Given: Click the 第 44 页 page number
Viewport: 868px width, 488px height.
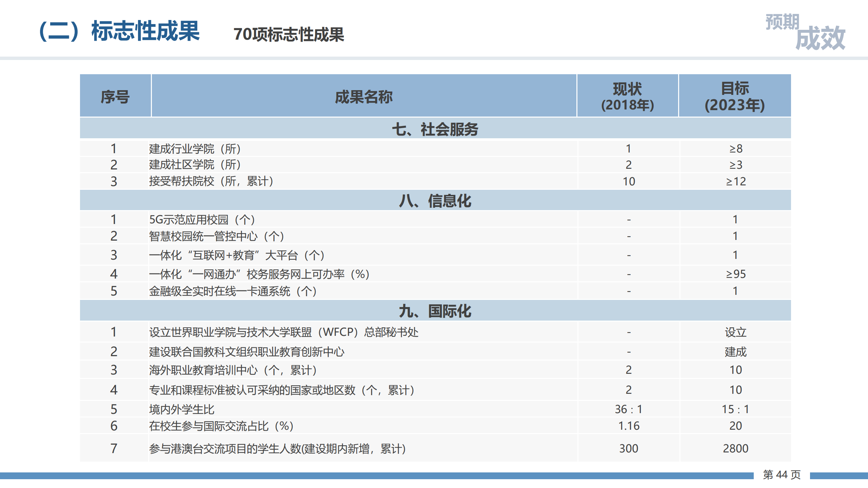Looking at the screenshot, I should point(782,475).
